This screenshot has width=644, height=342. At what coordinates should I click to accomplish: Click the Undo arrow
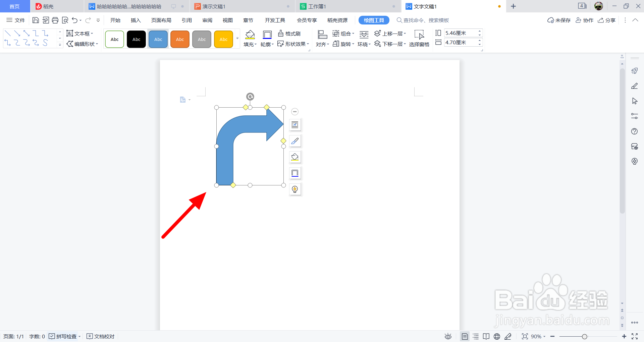(75, 20)
